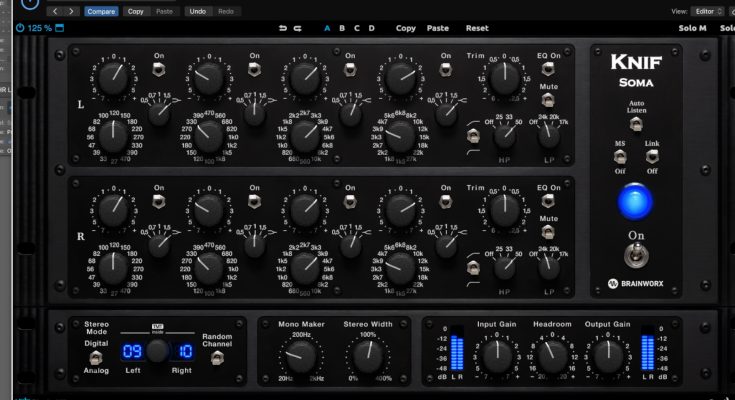735x400 pixels.
Task: Click the Stereo Width knob
Action: pyautogui.click(x=366, y=357)
